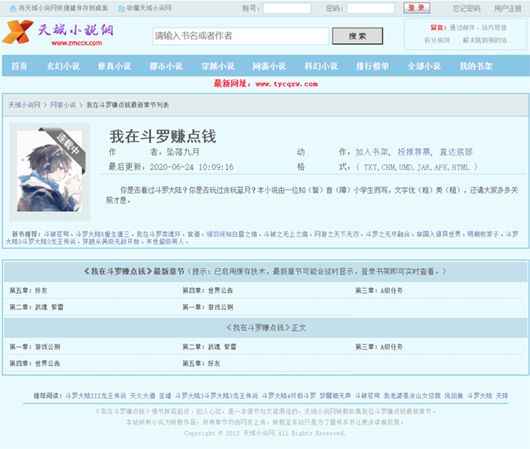This screenshot has width=530, height=449.
Task: Focus the book title search box
Action: click(x=241, y=36)
